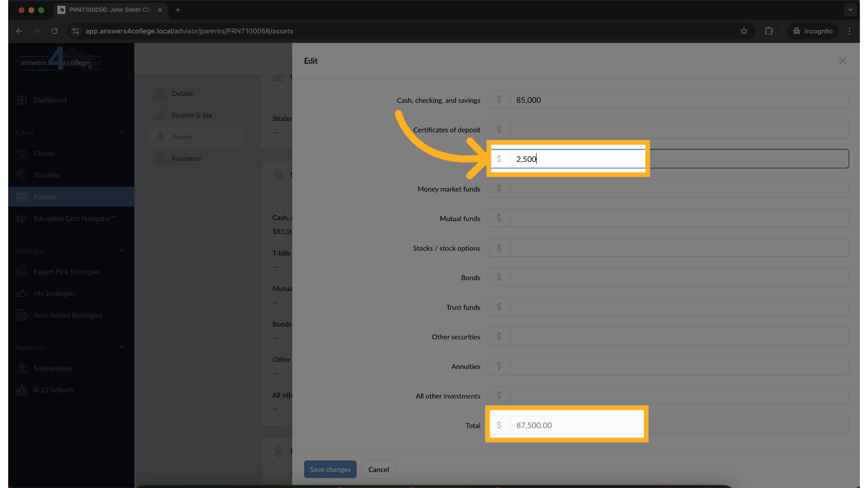Collapse the Resources section chevron
868x488 pixels.
pyautogui.click(x=121, y=347)
